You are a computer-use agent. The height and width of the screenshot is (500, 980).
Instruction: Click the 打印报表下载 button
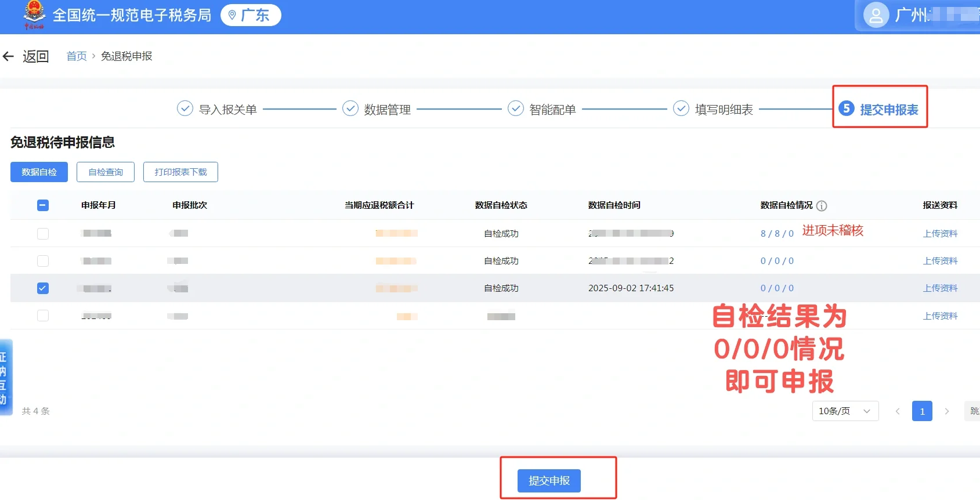click(180, 172)
